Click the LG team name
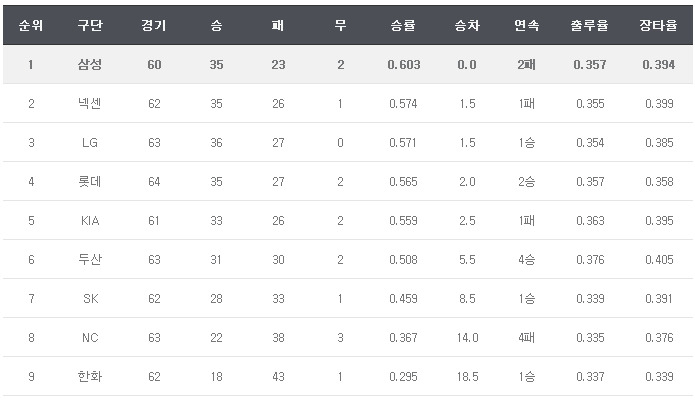 click(x=90, y=143)
